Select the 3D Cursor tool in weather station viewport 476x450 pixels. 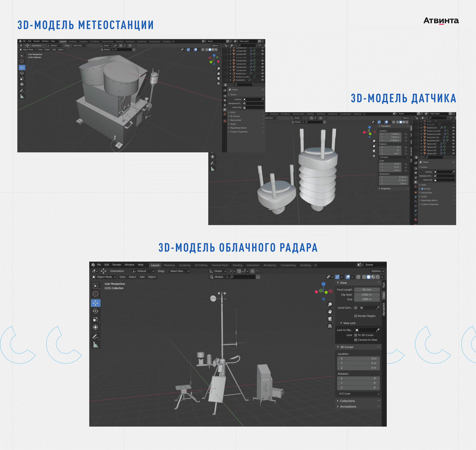[22, 61]
